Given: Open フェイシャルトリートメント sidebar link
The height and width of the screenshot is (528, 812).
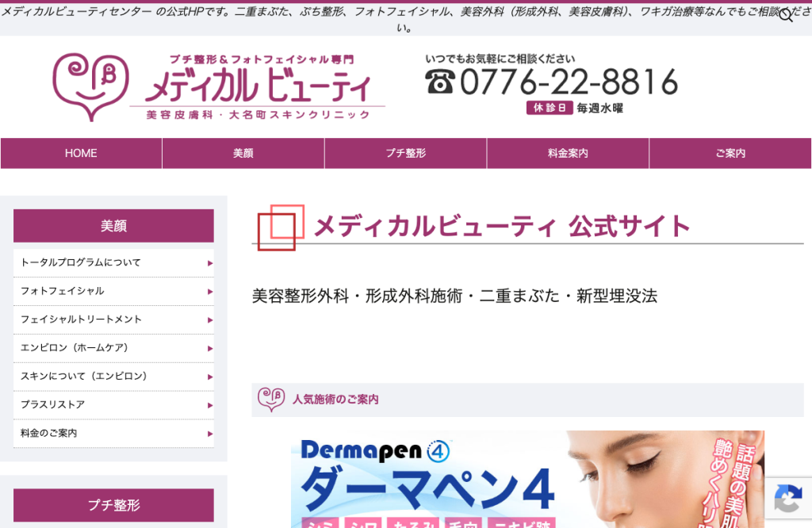Looking at the screenshot, I should 113,320.
